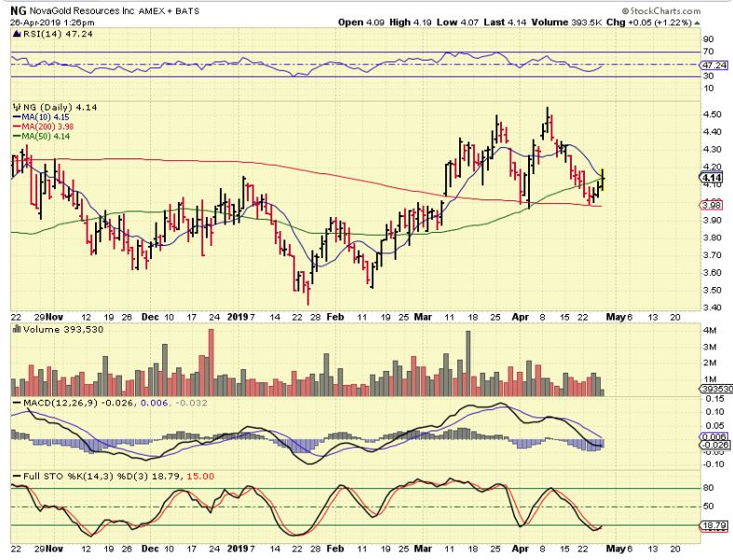This screenshot has width=733, height=560.
Task: Click the price bars icon beside NG (Daily)
Action: click(17, 107)
